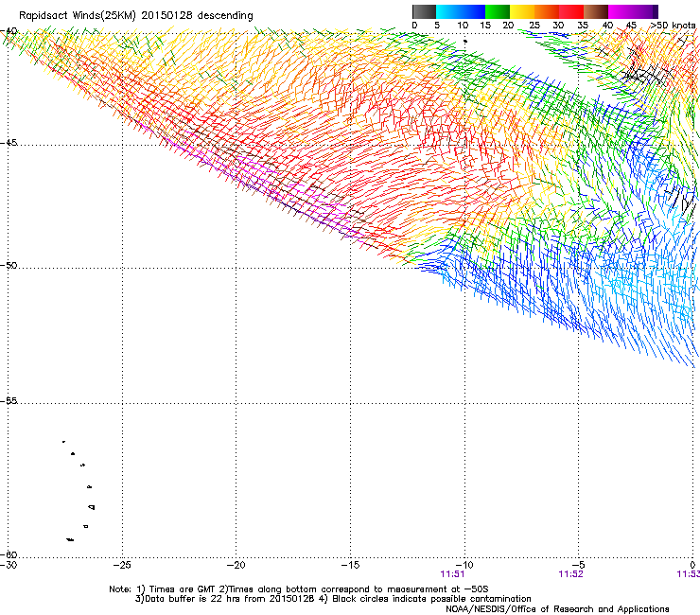Select the legend scale label "35"

pyautogui.click(x=583, y=26)
